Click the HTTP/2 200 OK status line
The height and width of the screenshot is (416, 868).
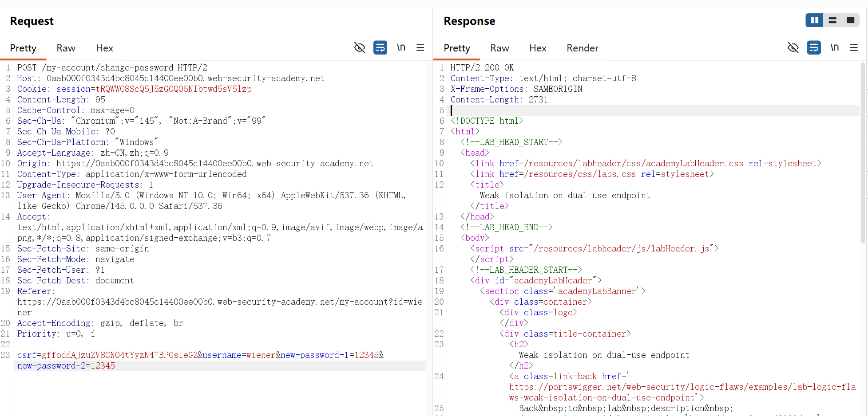pyautogui.click(x=482, y=68)
